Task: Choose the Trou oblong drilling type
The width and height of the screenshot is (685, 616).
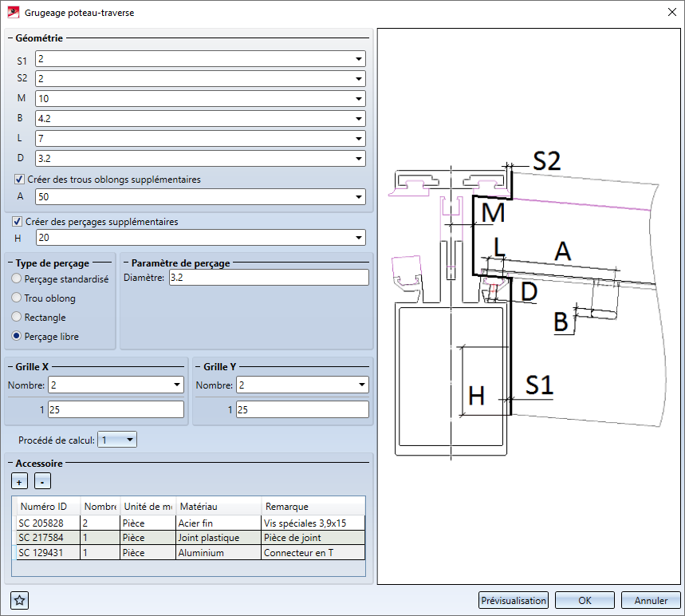Action: pos(17,298)
